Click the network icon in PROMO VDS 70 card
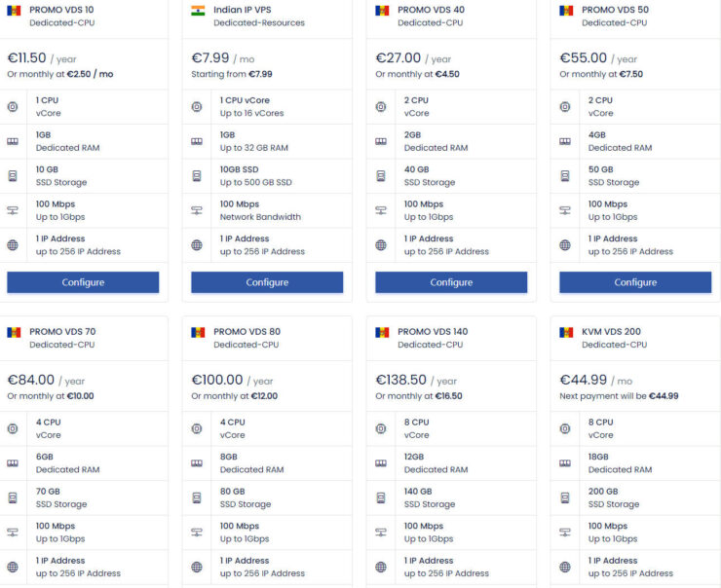This screenshot has height=588, width=721. click(13, 533)
